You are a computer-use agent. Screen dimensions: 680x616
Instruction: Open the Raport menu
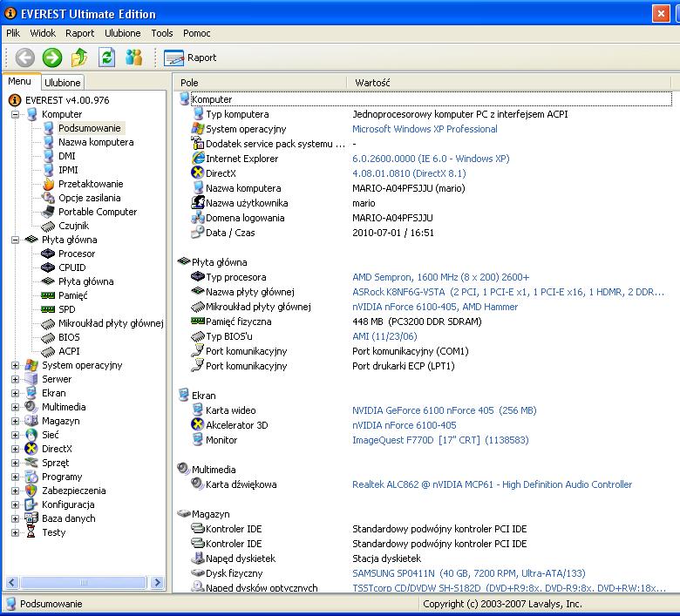(80, 33)
